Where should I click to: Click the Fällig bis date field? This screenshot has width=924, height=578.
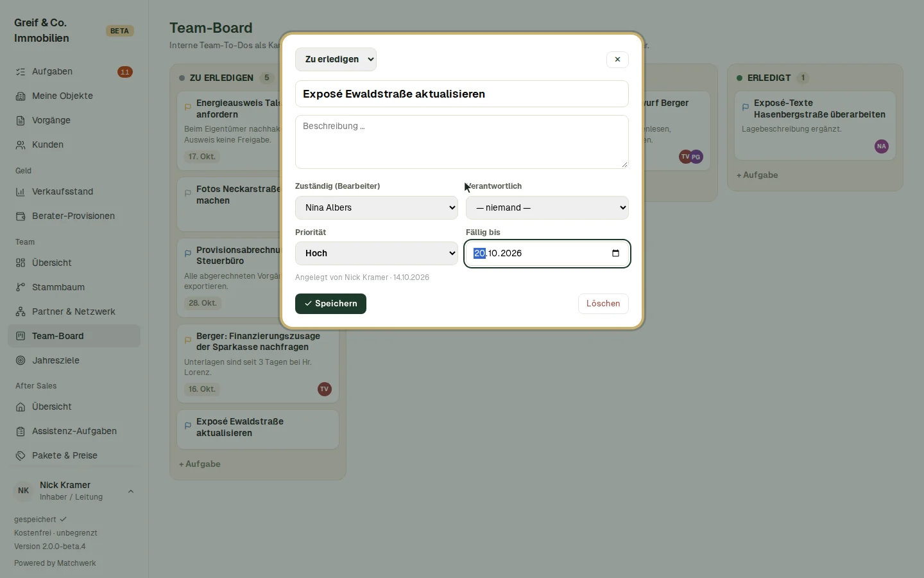[x=547, y=253]
